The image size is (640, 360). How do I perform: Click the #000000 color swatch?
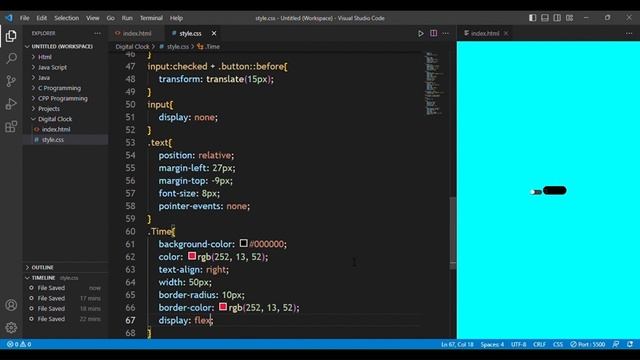(x=244, y=243)
